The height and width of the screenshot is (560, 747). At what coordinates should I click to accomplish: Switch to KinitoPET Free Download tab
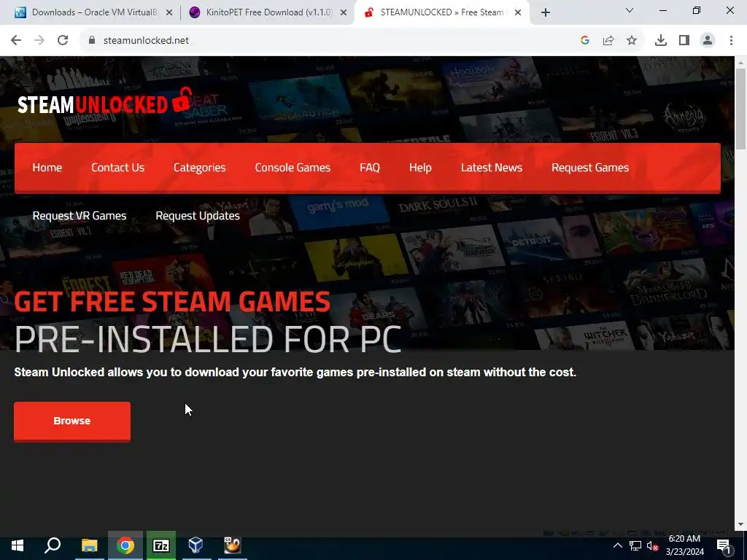tap(268, 12)
